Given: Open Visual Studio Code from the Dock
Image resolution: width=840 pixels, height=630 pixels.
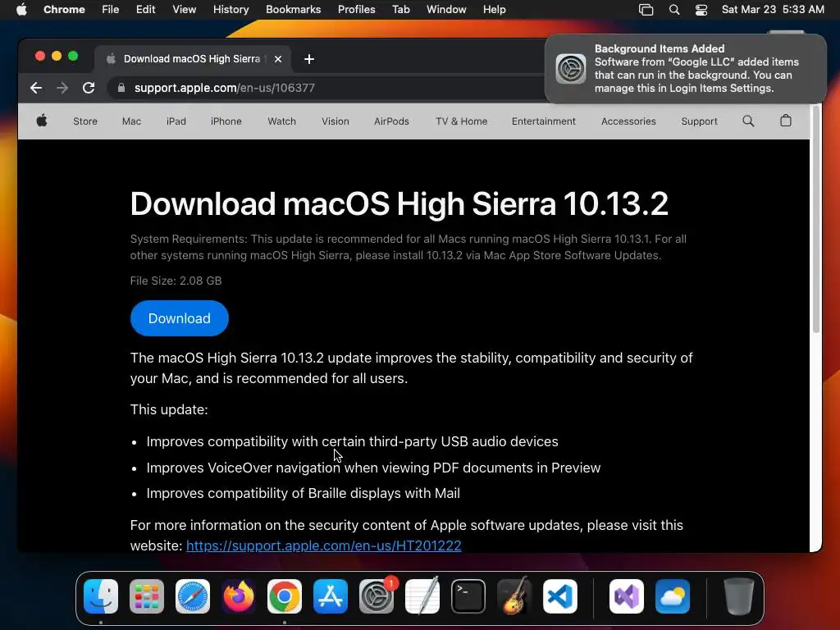Looking at the screenshot, I should coord(560,596).
